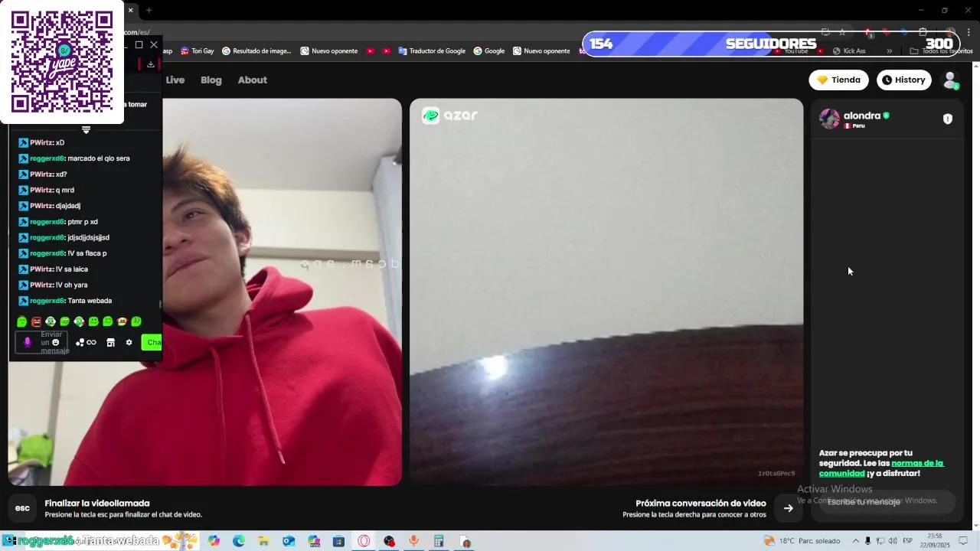The height and width of the screenshot is (551, 980).
Task: Focus the Escribe tu mensaje field
Action: pos(888,502)
